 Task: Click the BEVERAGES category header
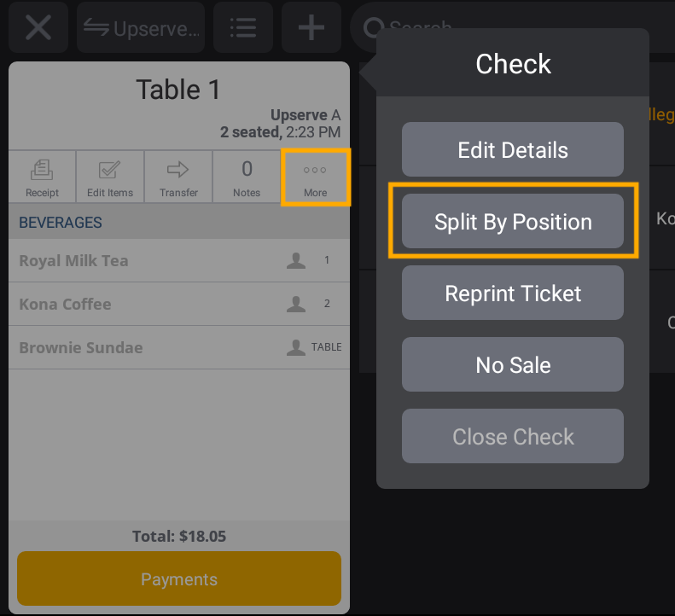[179, 223]
